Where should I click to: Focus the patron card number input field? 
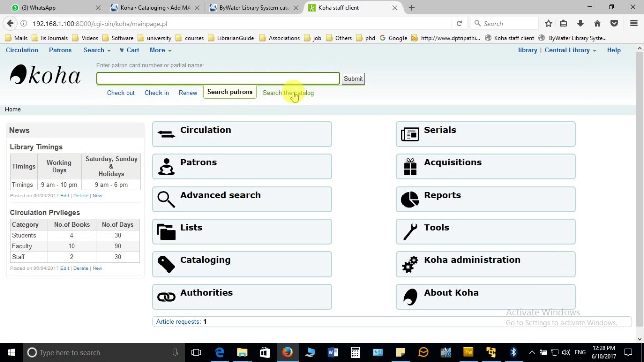coord(218,78)
